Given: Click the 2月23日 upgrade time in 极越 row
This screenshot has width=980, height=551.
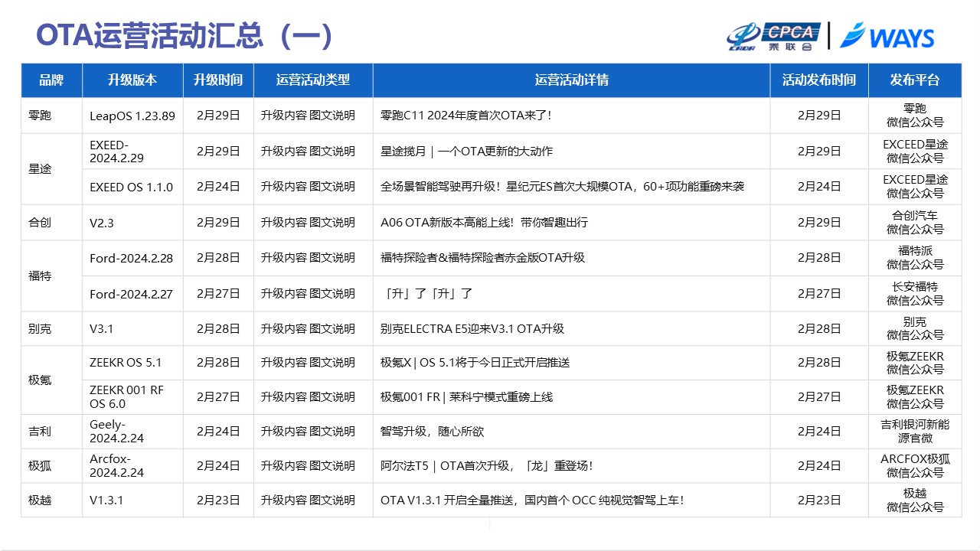Looking at the screenshot, I should (x=218, y=500).
